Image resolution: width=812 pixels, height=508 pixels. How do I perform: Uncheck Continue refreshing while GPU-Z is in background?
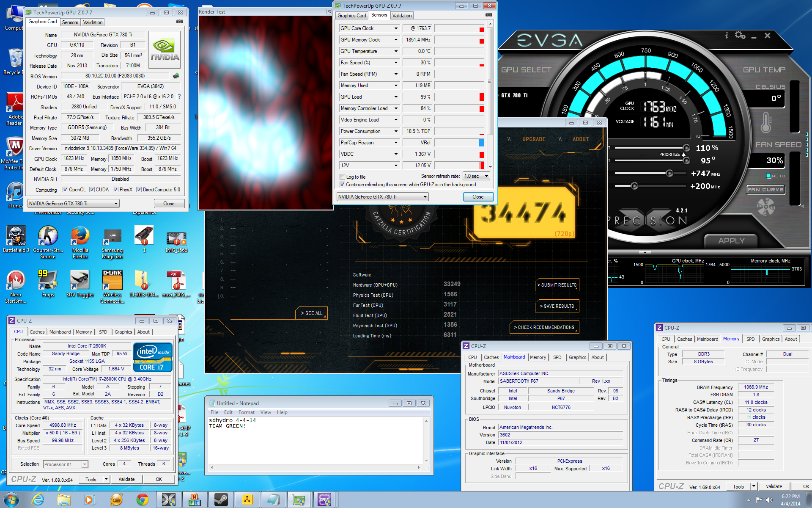pos(342,185)
